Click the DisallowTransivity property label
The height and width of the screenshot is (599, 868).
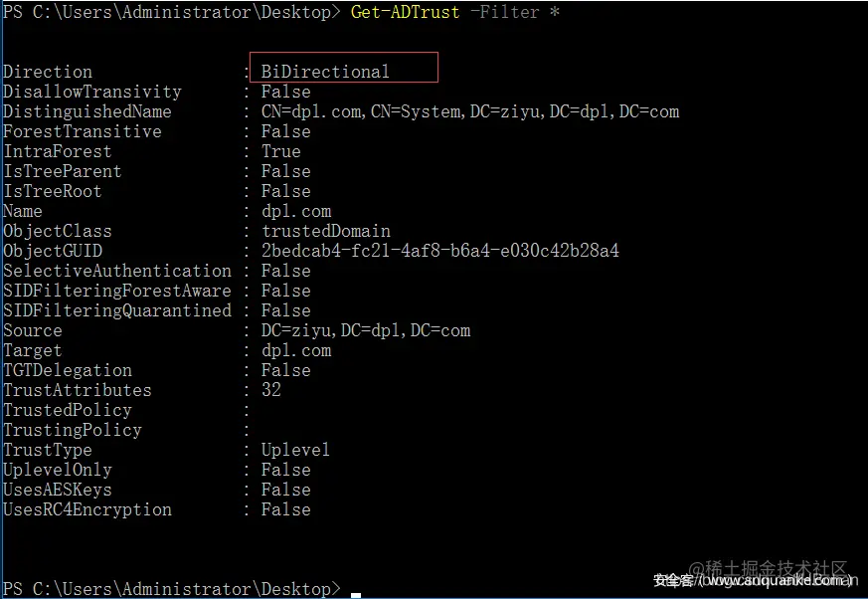pos(92,92)
